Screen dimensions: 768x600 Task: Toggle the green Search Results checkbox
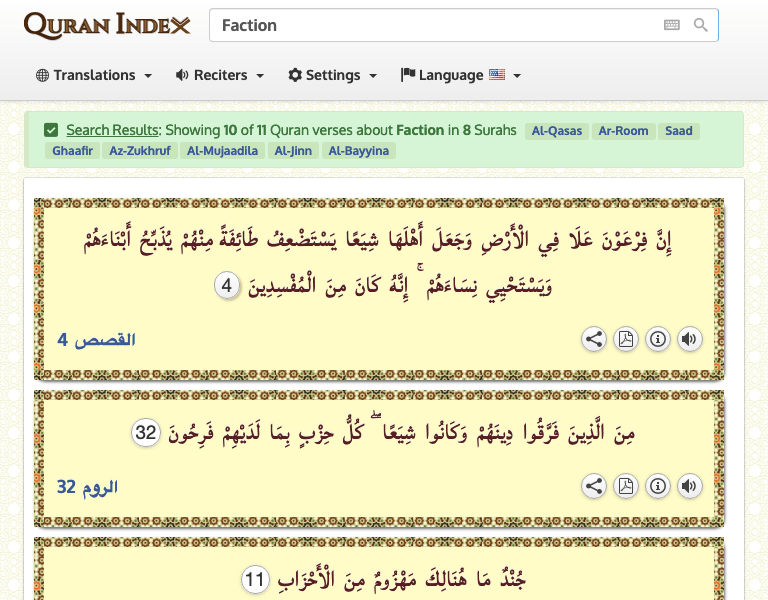(x=51, y=130)
